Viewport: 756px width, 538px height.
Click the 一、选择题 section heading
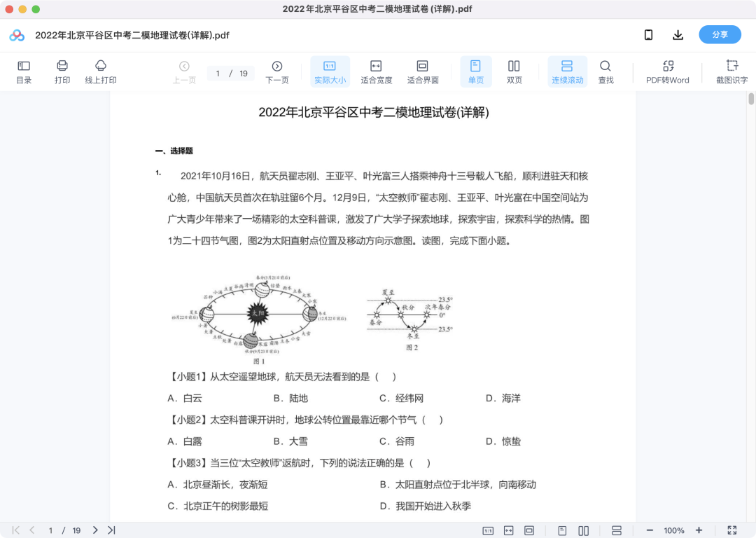tap(174, 151)
